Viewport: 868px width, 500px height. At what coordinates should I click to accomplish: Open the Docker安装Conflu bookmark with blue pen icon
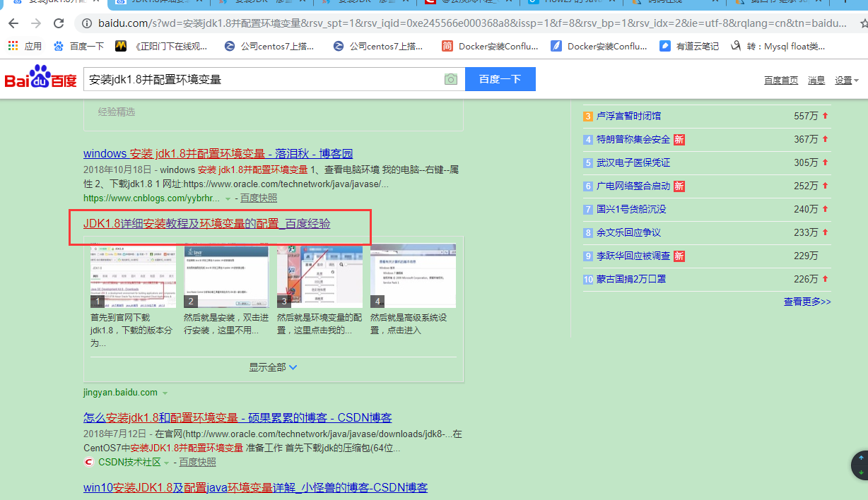tap(599, 47)
